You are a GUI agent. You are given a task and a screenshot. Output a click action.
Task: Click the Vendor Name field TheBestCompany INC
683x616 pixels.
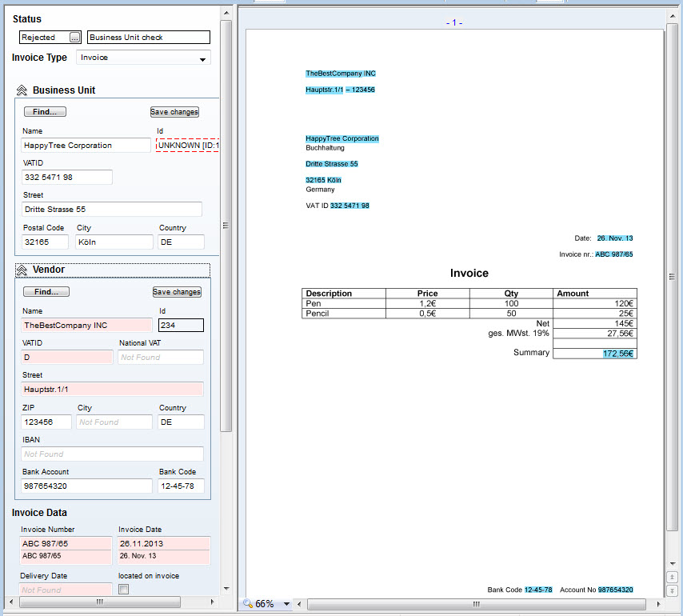coord(86,325)
